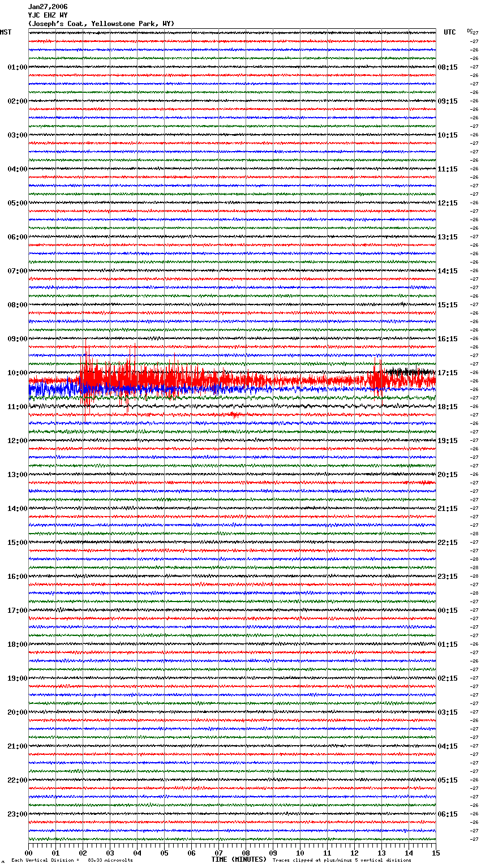Click UTC time label "19:15"

click(x=448, y=441)
